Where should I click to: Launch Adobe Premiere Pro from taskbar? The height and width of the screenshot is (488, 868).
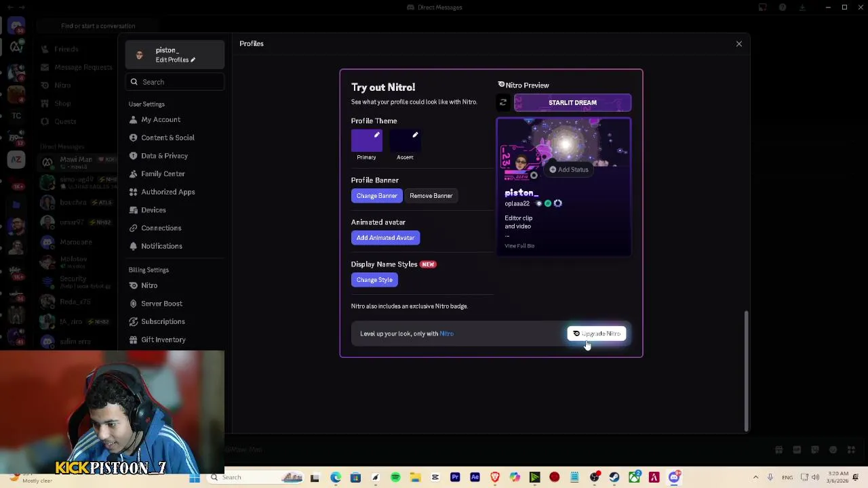[x=455, y=477]
